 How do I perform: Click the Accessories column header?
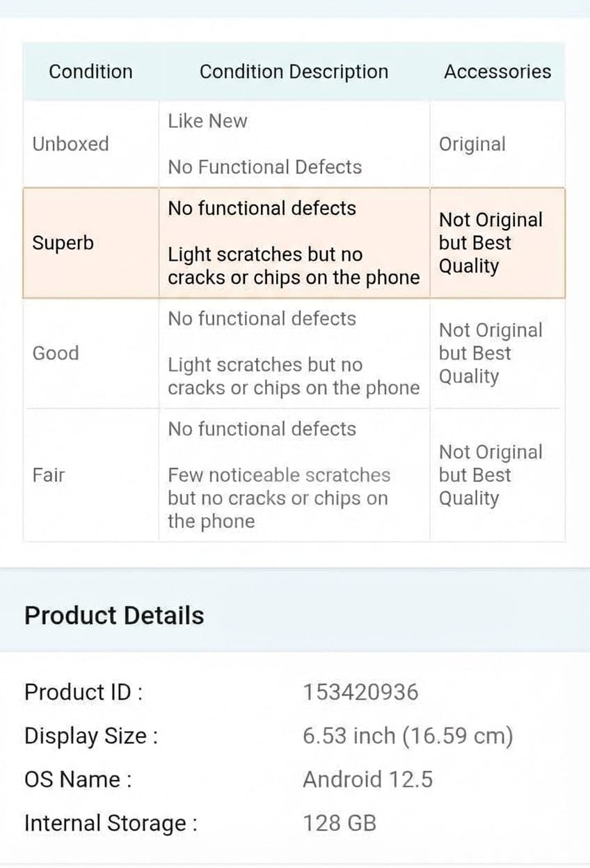497,72
